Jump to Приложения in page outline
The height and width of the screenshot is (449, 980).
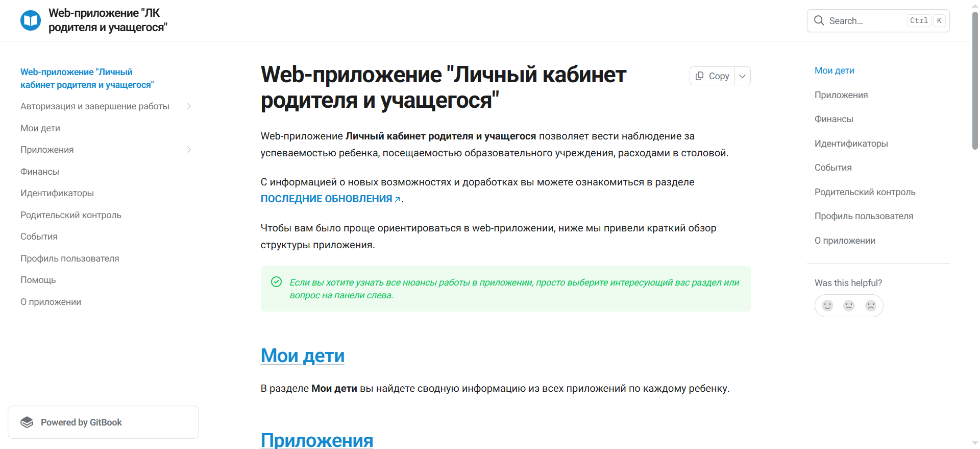tap(841, 95)
